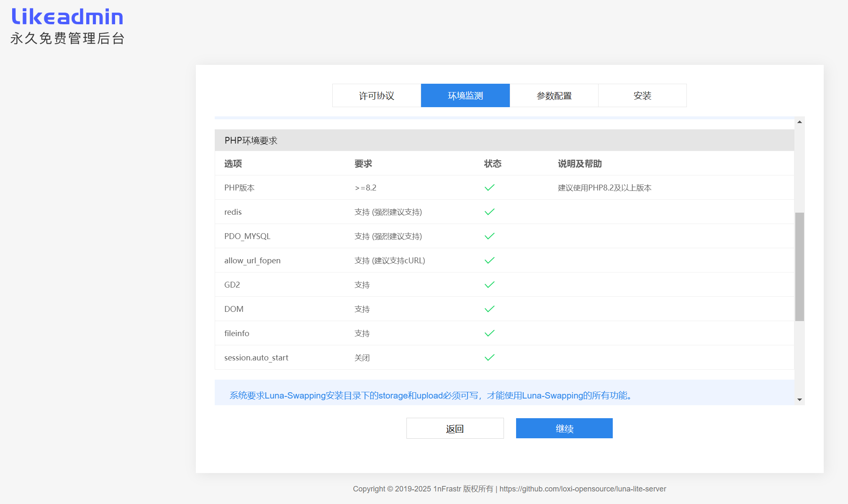The height and width of the screenshot is (504, 848).
Task: Click the session.auto_start status checkmark
Action: tap(489, 357)
